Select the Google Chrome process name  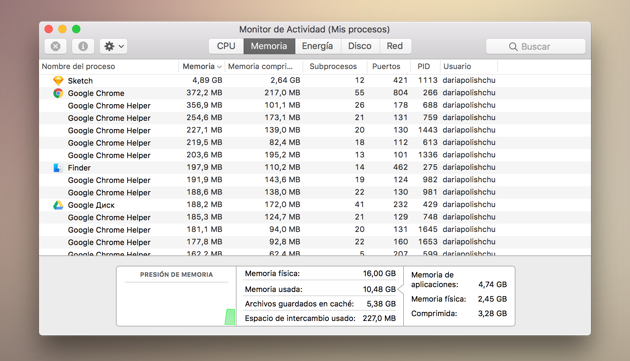pos(96,93)
